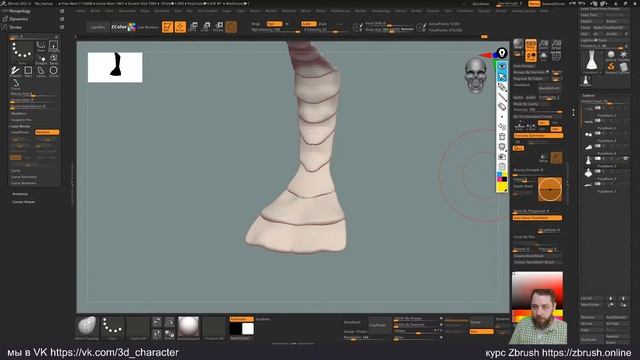Select the arrow cursor tool
The width and height of the screenshot is (640, 360).
502,77
